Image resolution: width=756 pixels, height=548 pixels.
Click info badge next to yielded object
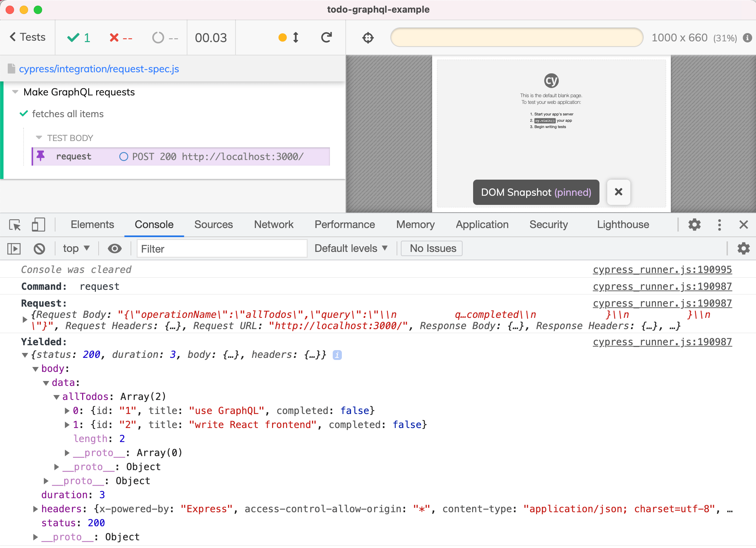click(337, 355)
